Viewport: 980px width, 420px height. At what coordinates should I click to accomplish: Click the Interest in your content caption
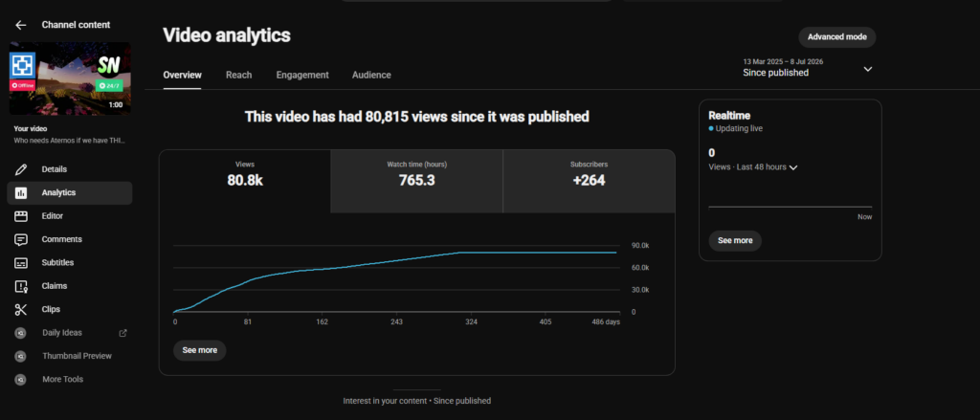pos(417,401)
